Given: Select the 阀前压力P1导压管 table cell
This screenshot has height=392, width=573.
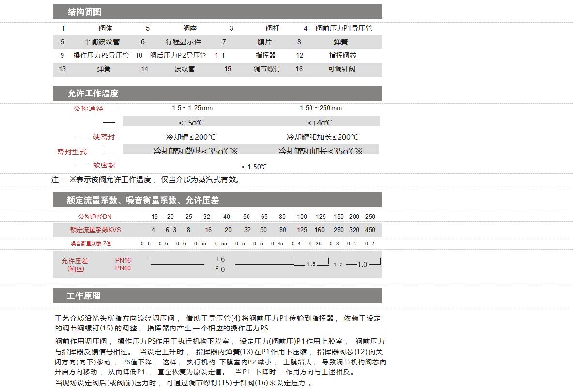Looking at the screenshot, I should 344,28.
